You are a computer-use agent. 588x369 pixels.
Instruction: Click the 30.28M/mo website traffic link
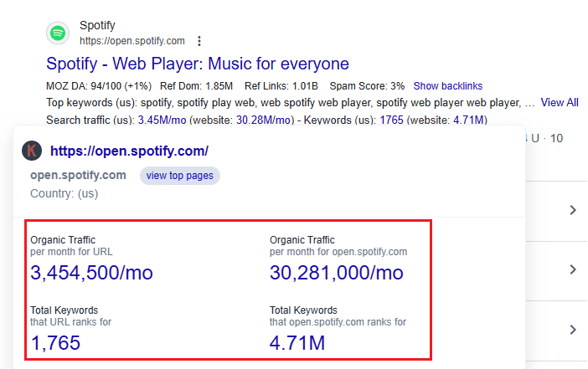pos(263,120)
